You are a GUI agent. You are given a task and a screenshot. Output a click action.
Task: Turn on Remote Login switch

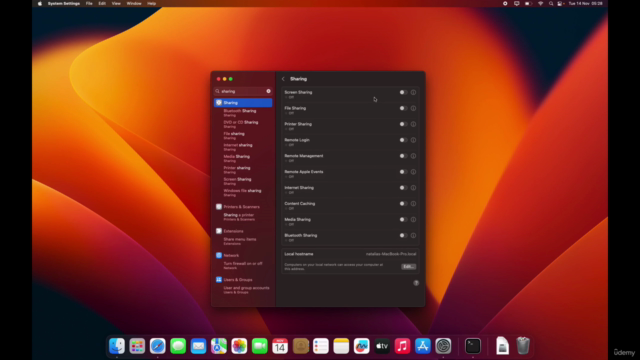tap(403, 140)
